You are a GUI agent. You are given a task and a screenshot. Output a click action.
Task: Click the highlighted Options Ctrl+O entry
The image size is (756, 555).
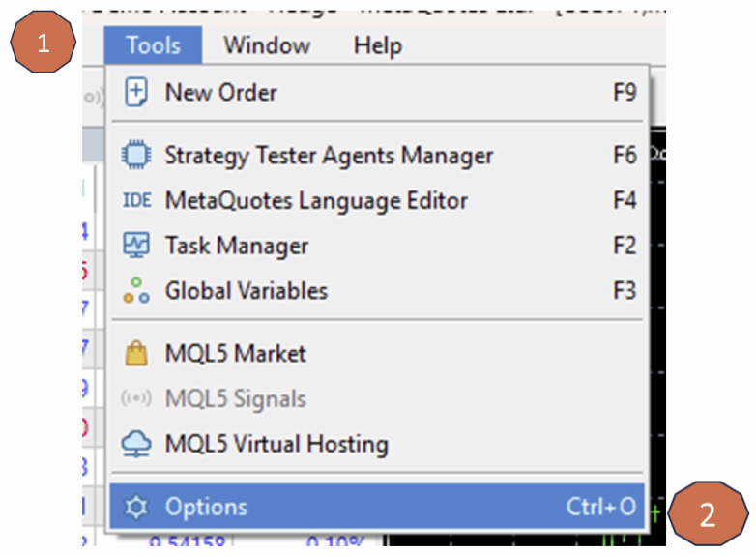coord(377,507)
